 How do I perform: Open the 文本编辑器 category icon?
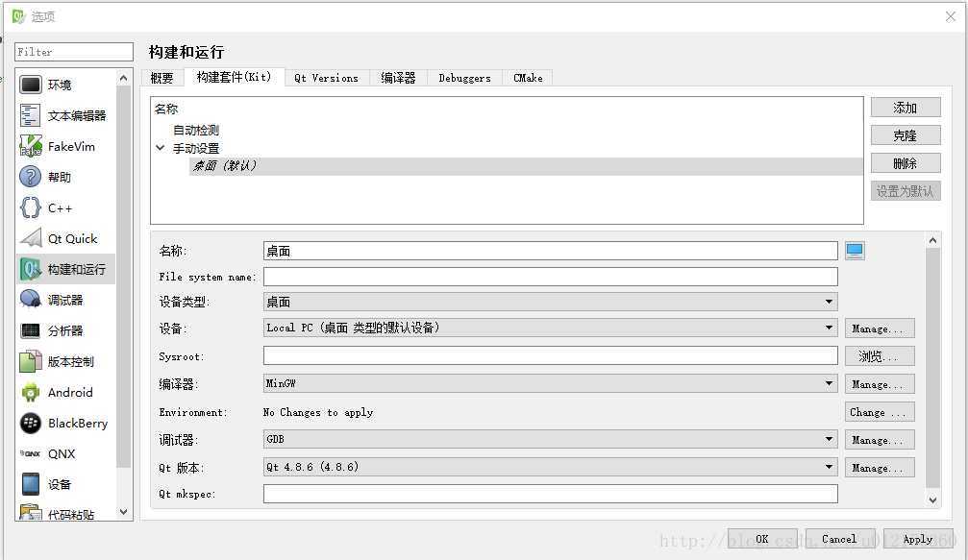coord(30,115)
